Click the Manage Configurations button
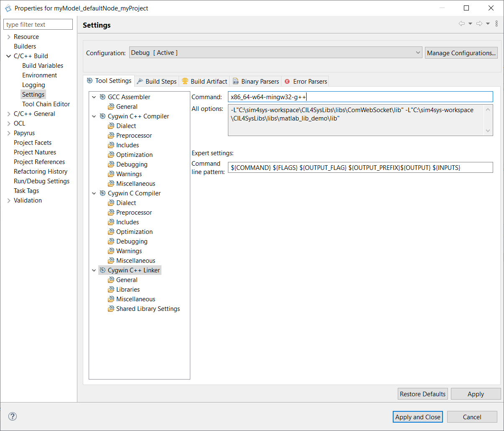 point(461,53)
